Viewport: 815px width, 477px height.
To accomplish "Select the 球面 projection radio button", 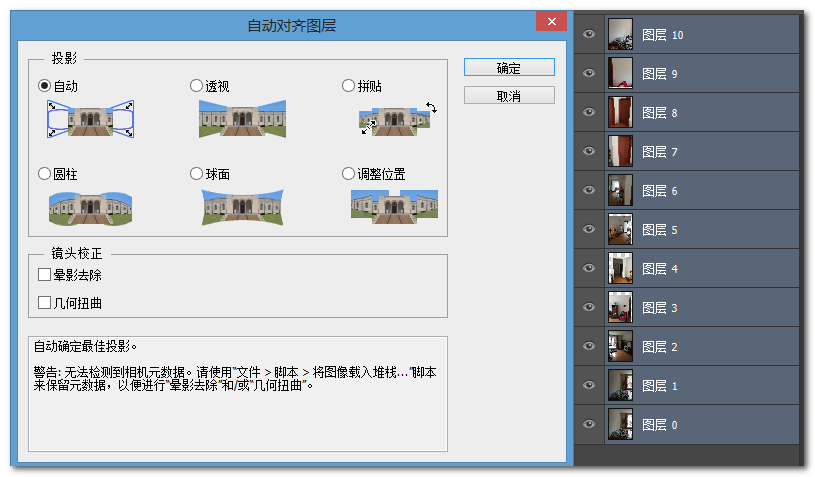I will click(196, 174).
